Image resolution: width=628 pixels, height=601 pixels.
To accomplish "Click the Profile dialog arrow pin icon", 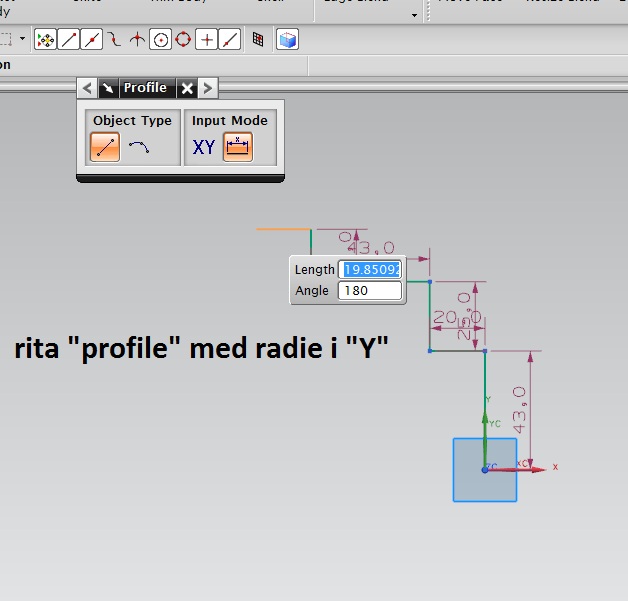I will click(x=108, y=88).
